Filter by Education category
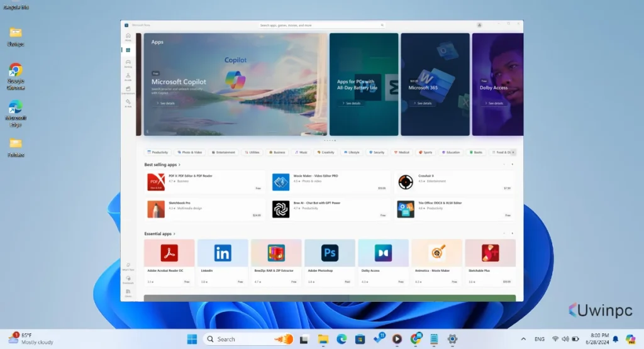 pyautogui.click(x=451, y=152)
